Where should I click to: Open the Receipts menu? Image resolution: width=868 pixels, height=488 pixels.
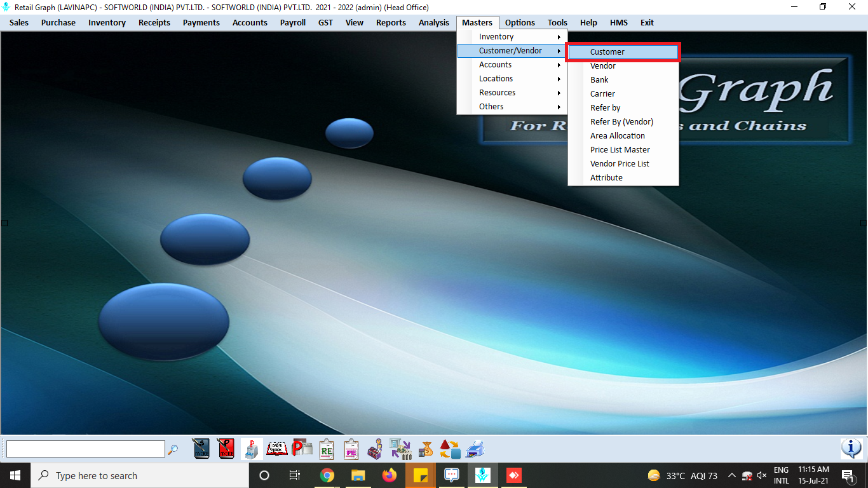pos(154,22)
